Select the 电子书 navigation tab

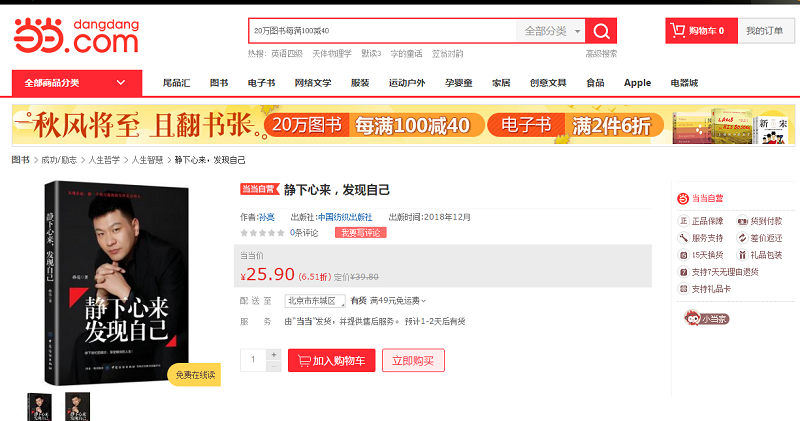point(261,83)
